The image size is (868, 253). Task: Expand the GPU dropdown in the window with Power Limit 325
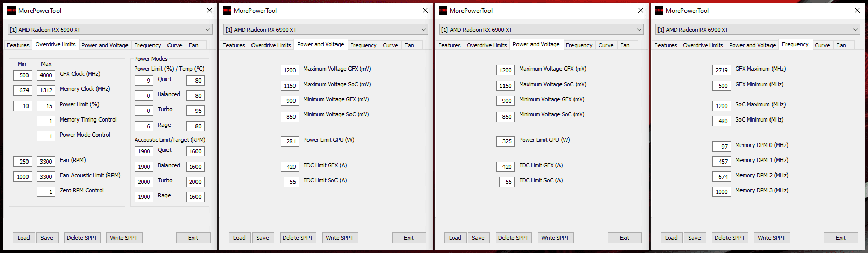point(541,30)
